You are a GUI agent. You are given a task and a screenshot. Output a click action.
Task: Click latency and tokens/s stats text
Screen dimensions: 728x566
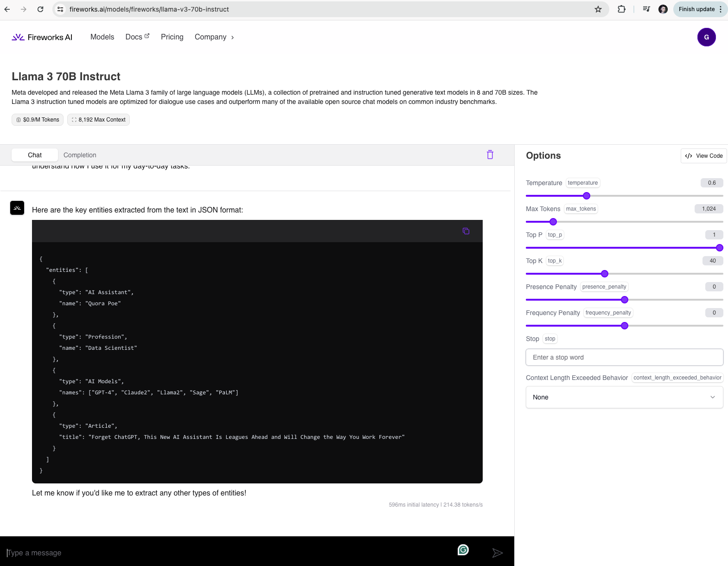point(436,505)
